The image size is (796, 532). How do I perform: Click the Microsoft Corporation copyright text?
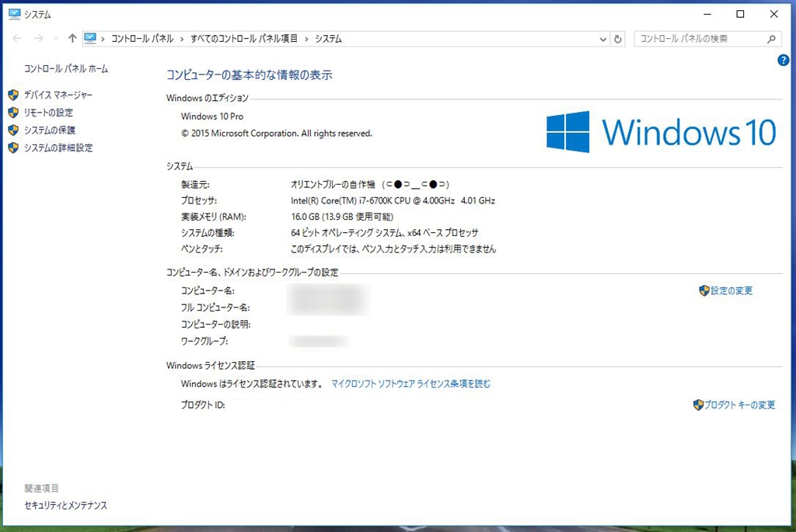277,134
